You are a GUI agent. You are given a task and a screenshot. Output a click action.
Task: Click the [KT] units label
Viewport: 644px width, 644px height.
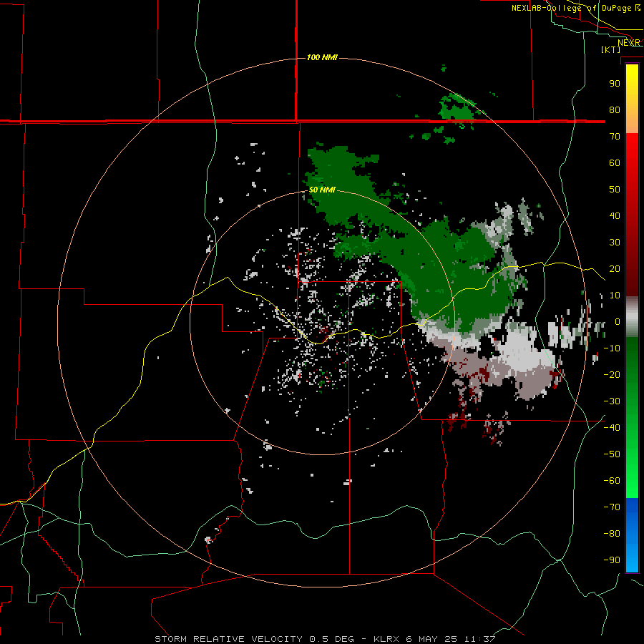(x=611, y=49)
